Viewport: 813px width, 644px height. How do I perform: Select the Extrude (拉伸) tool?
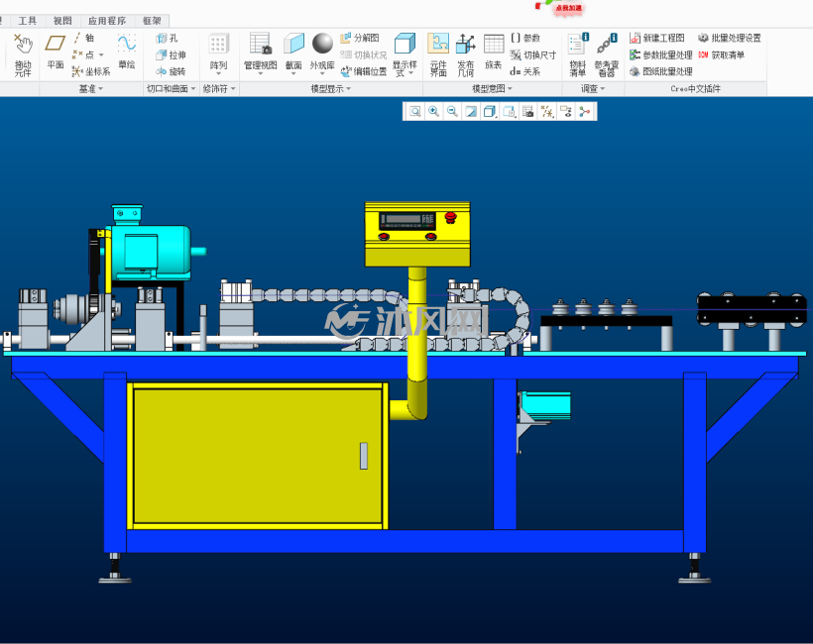click(x=172, y=54)
